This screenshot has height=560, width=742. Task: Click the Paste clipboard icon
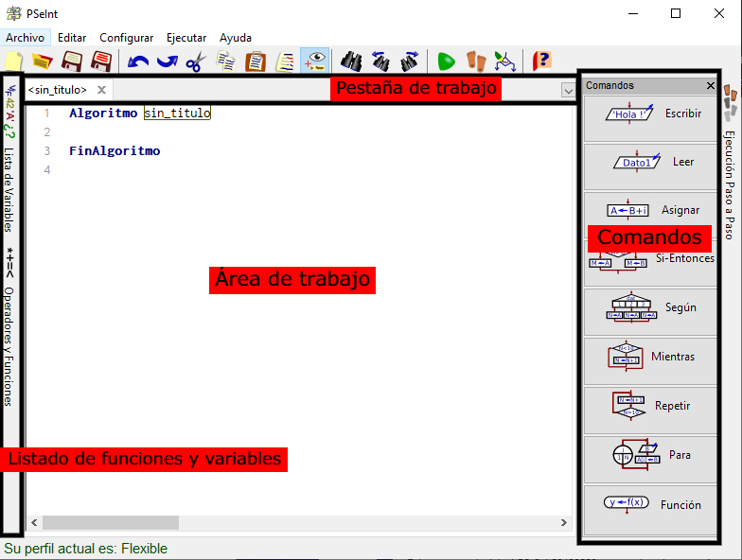coord(255,62)
